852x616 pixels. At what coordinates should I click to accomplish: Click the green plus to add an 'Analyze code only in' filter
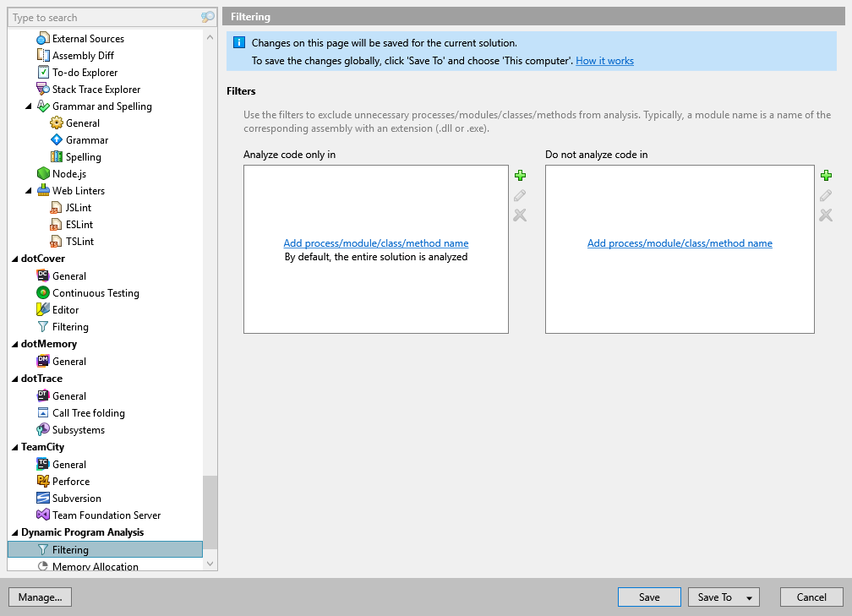[520, 176]
